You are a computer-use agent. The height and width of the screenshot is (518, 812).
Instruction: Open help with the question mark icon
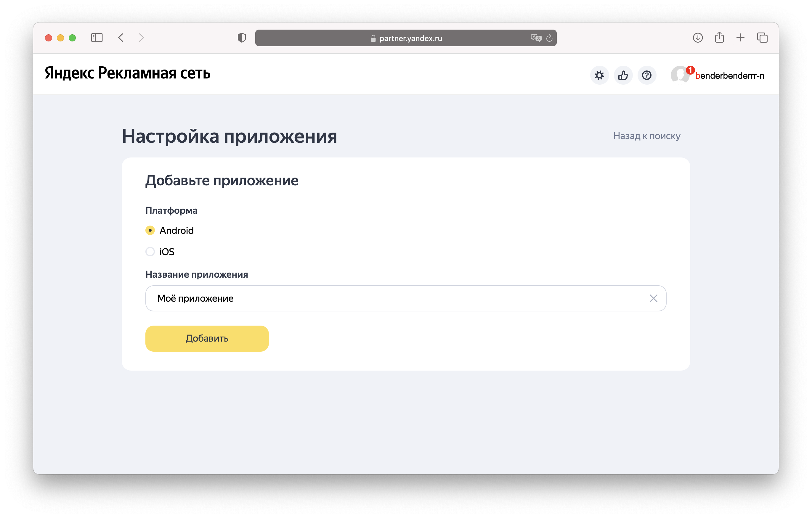pos(646,75)
